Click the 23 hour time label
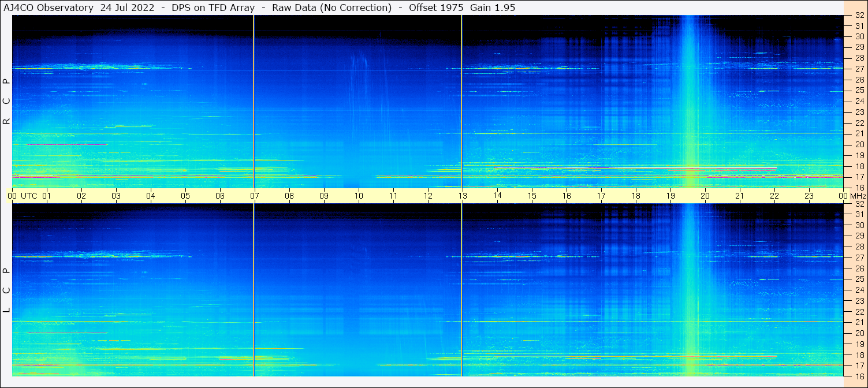The height and width of the screenshot is (388, 868). tap(809, 196)
